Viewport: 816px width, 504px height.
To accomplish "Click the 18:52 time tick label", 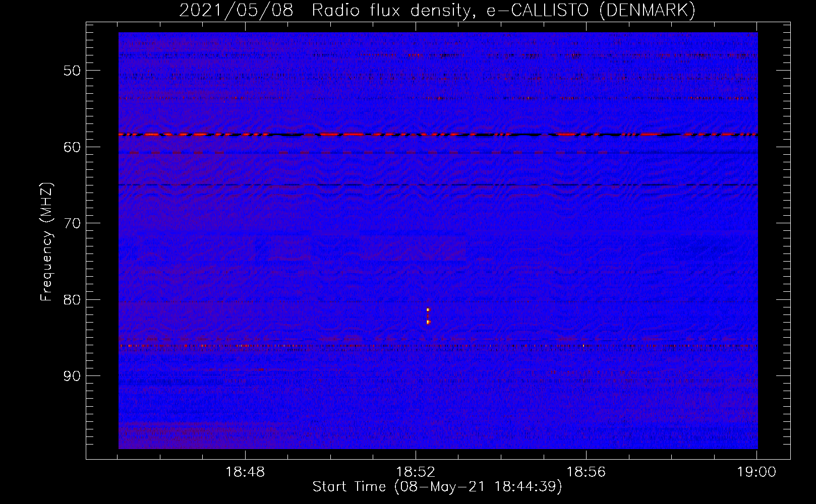I will click(x=416, y=472).
